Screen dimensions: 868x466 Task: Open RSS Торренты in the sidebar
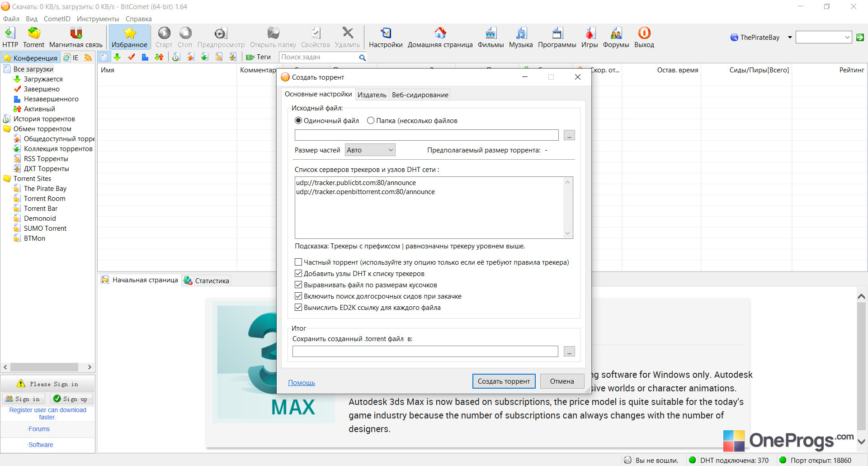click(x=46, y=159)
